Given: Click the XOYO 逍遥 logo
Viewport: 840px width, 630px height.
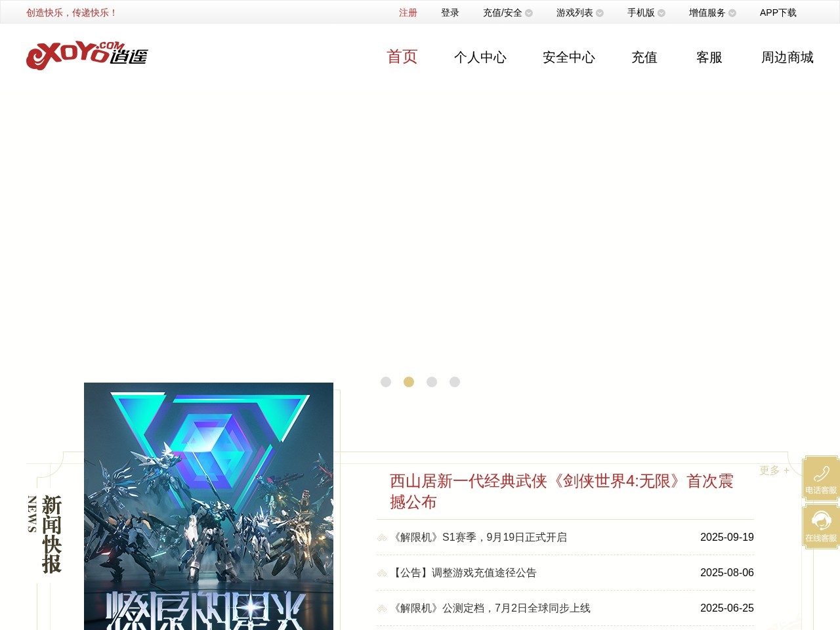Looking at the screenshot, I should [87, 56].
